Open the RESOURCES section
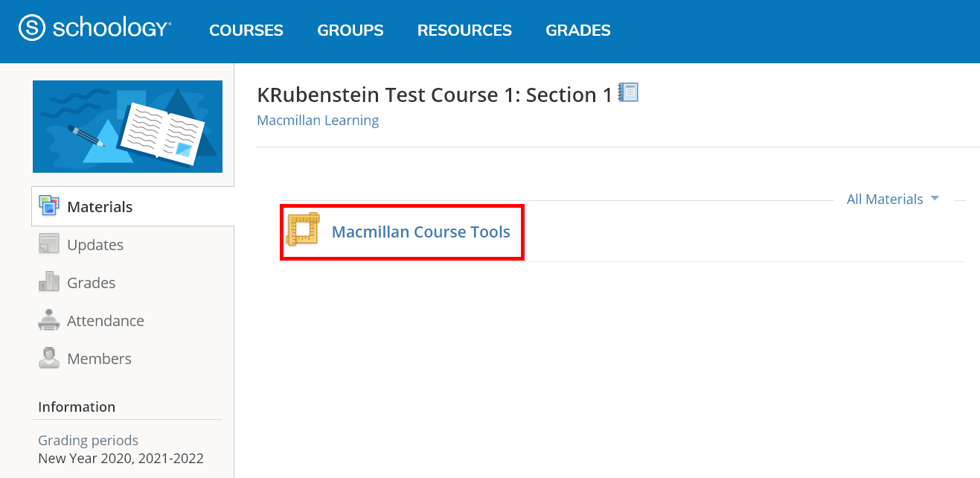The width and height of the screenshot is (980, 478). (464, 30)
